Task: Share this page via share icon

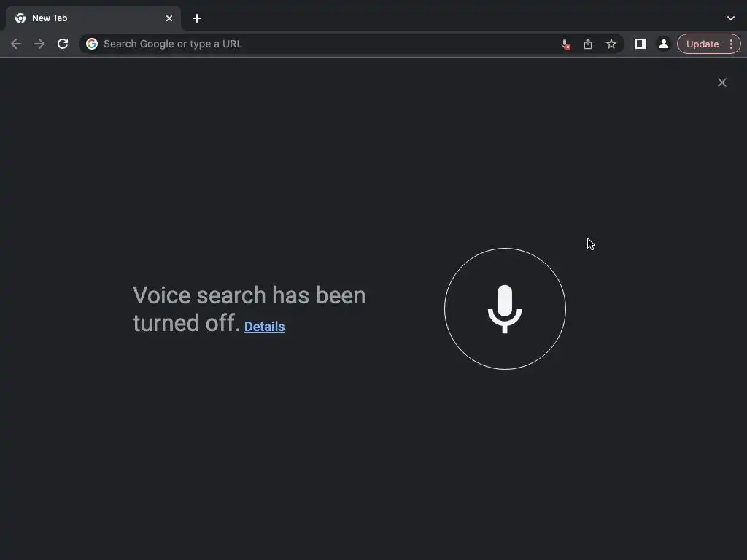Action: 588,44
